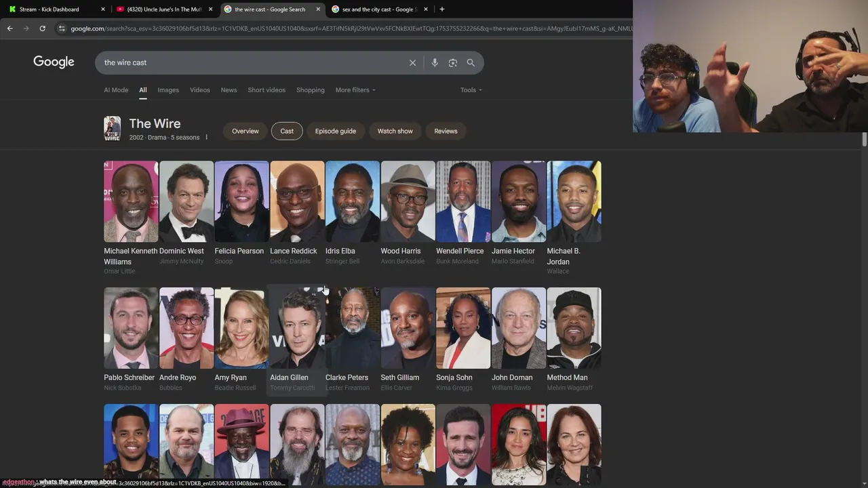Click the Sonja Sohn name link
868x488 pixels.
pos(454,378)
